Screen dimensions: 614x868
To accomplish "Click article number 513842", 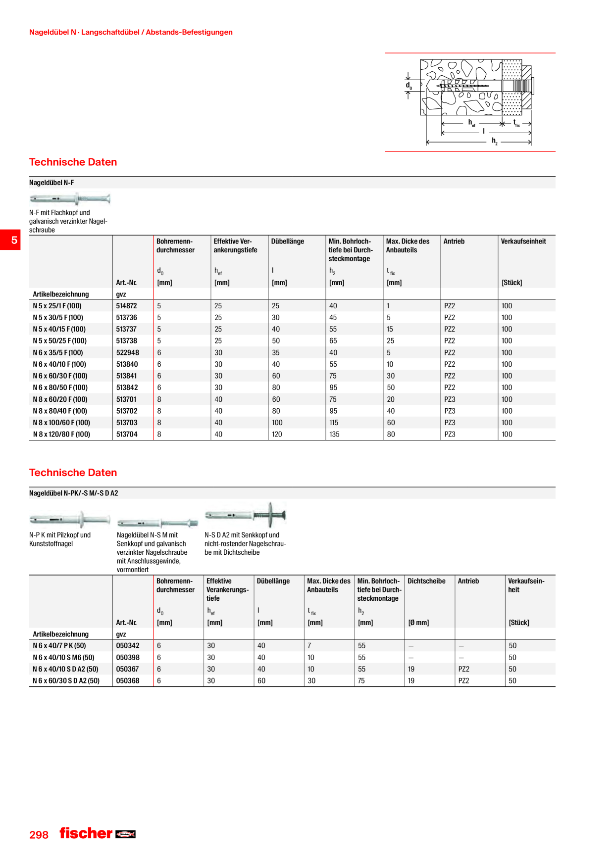I will (x=127, y=387).
